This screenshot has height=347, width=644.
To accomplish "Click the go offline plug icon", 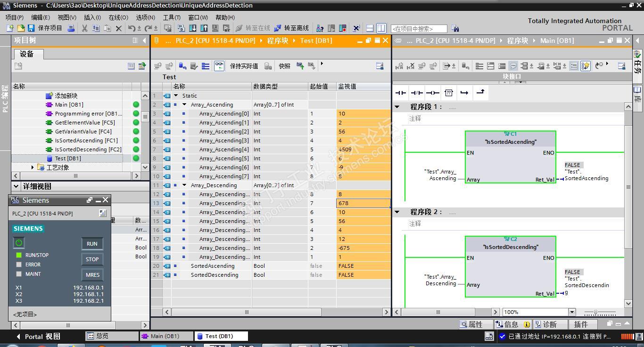I will click(277, 28).
